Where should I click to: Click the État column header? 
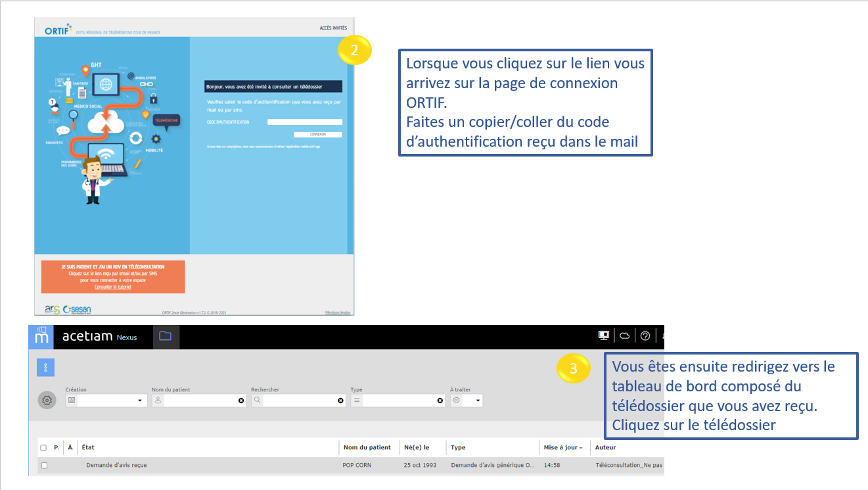[x=89, y=447]
